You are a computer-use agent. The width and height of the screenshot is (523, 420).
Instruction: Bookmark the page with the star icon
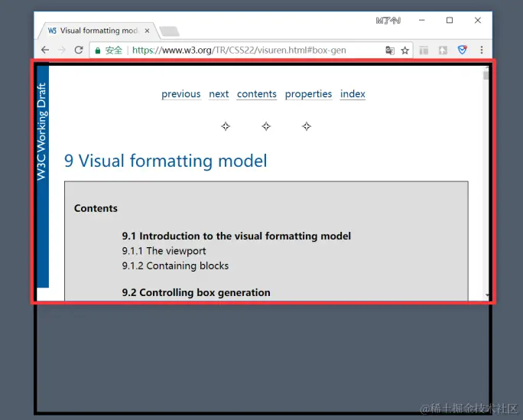[x=405, y=50]
